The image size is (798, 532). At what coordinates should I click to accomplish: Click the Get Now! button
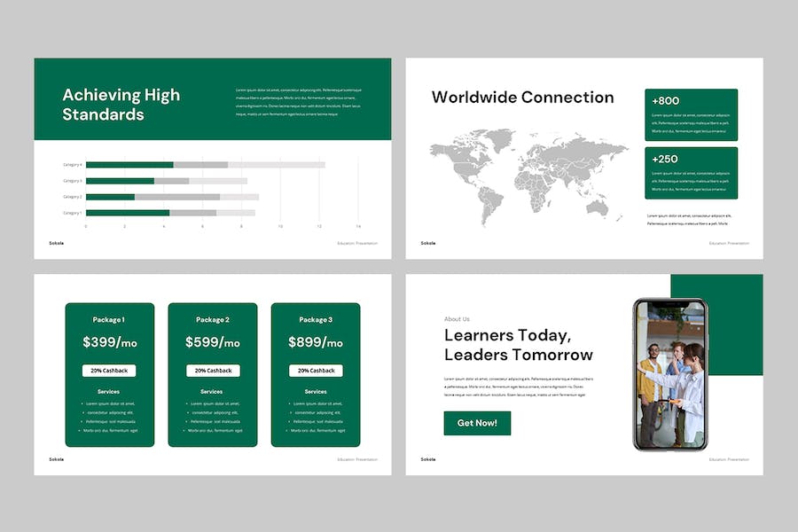point(477,423)
